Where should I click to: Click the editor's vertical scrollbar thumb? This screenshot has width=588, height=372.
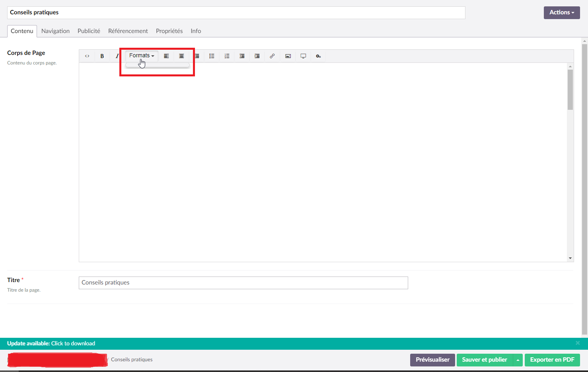coord(570,90)
